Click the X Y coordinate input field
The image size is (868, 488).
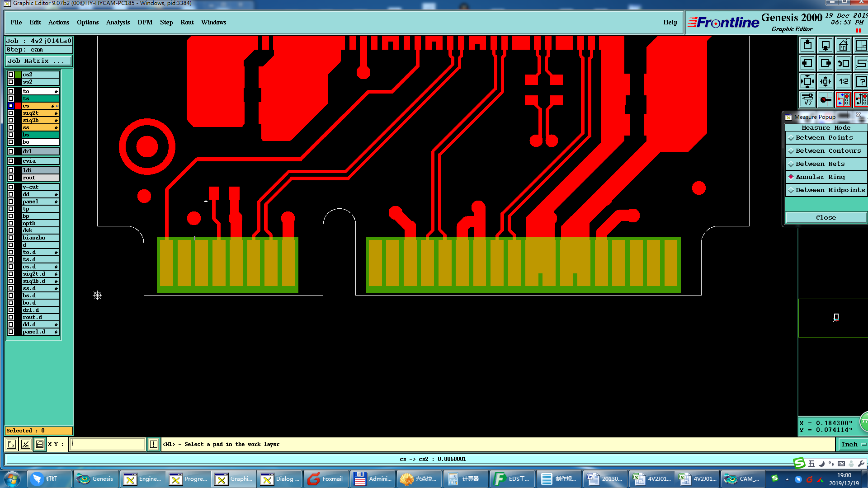[108, 445]
